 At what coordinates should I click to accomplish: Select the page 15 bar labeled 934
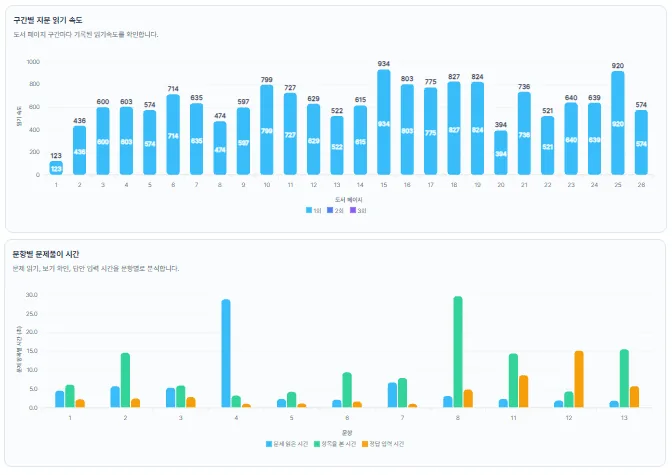pos(384,122)
